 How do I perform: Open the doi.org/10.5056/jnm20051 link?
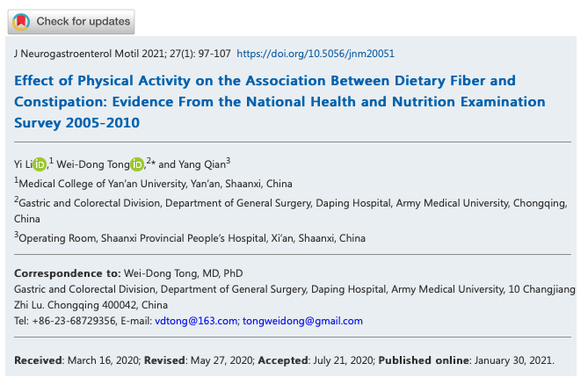(316, 54)
